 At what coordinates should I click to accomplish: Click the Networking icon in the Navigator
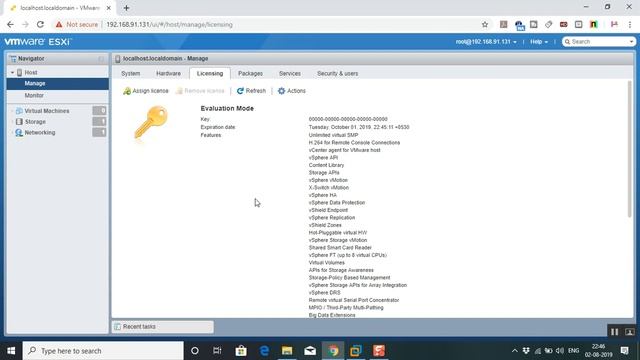19,133
